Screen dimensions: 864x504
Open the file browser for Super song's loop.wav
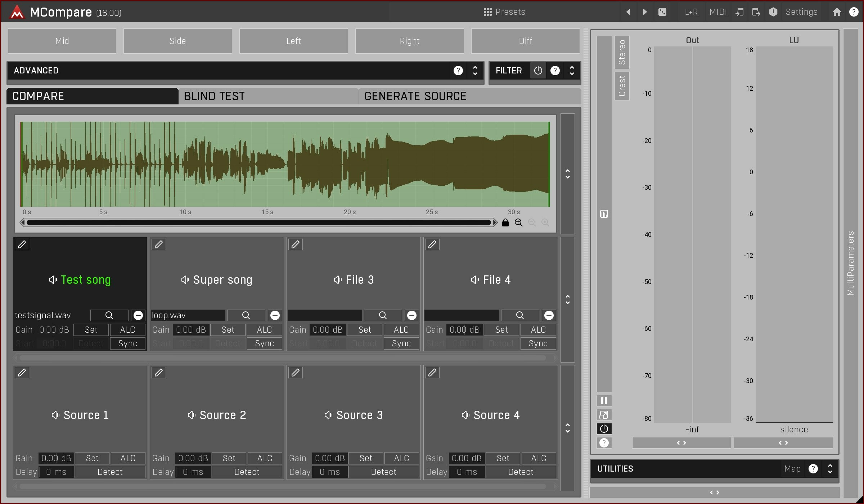click(246, 315)
